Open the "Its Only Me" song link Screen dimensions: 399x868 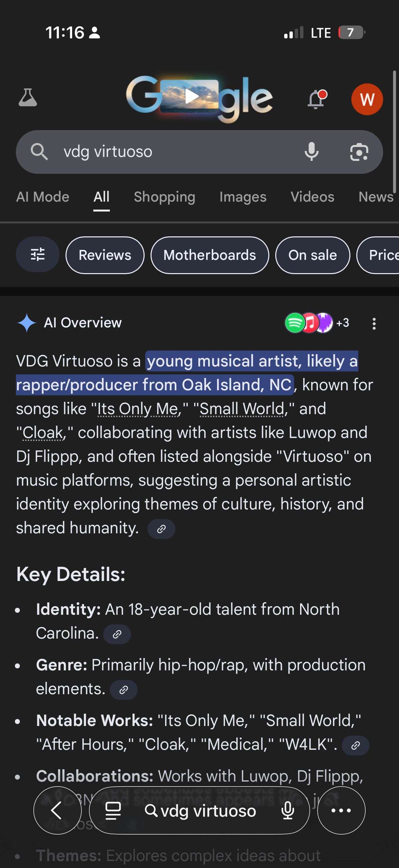(137, 409)
